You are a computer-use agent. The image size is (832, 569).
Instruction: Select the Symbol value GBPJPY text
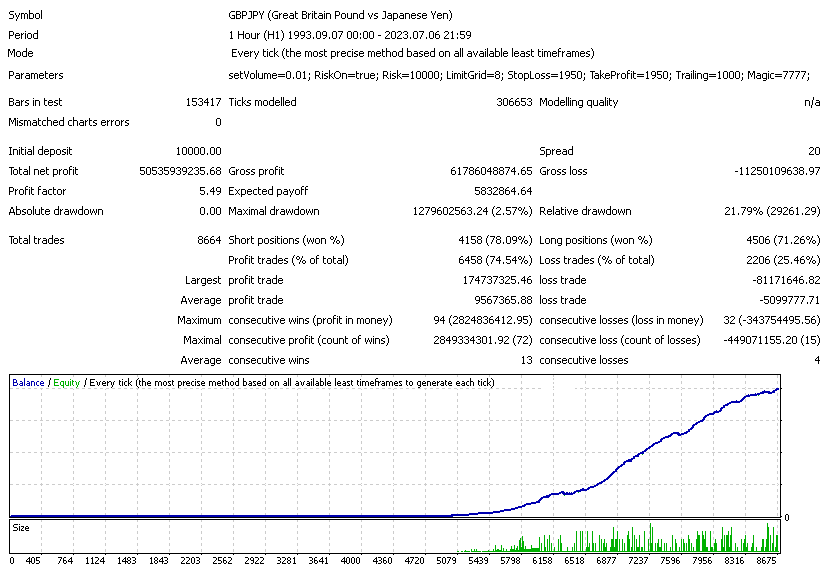[x=340, y=15]
